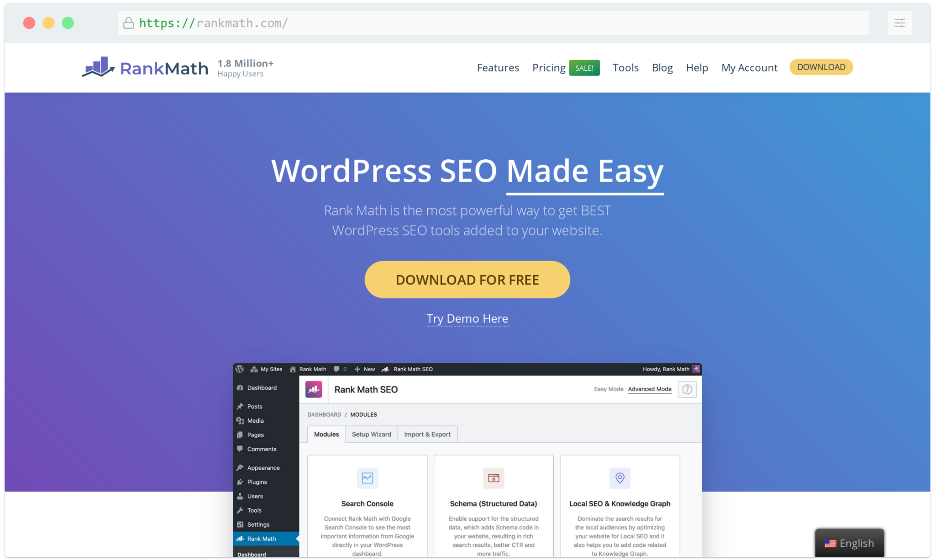Open the English language selector
This screenshot has width=935, height=560.
[849, 543]
